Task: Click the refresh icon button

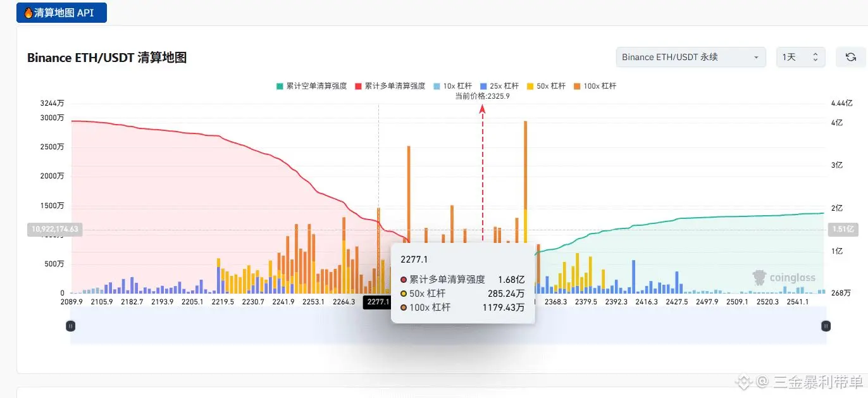Action: (x=851, y=57)
